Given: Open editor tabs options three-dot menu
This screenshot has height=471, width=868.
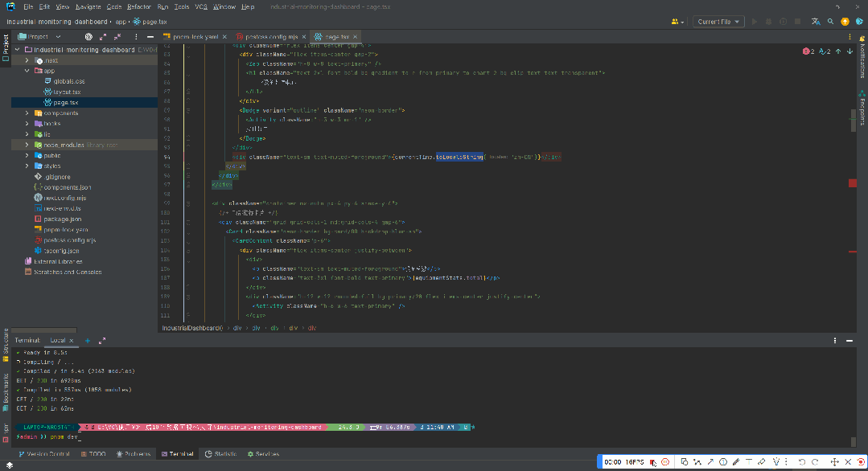Looking at the screenshot, I should [x=849, y=37].
